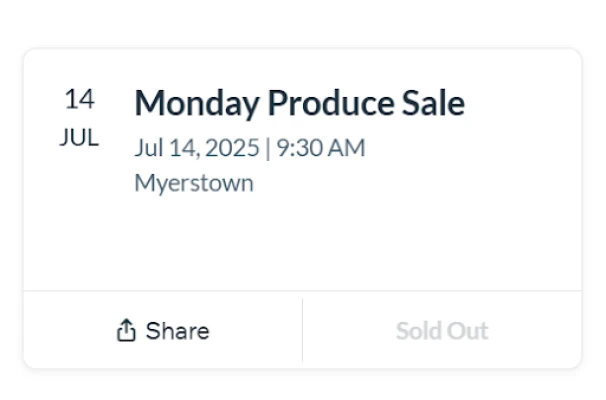The width and height of the screenshot is (606, 400).
Task: Click the vertical divider beside Sold Out
Action: (x=302, y=331)
